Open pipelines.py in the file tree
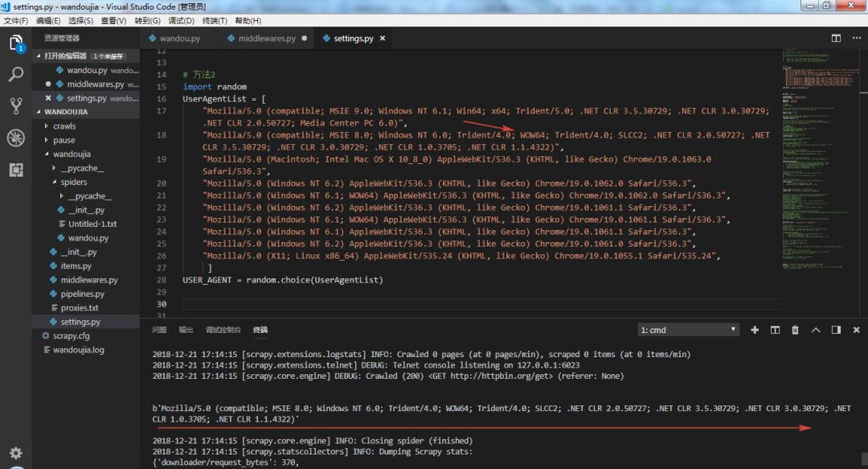The height and width of the screenshot is (469, 868). click(86, 294)
